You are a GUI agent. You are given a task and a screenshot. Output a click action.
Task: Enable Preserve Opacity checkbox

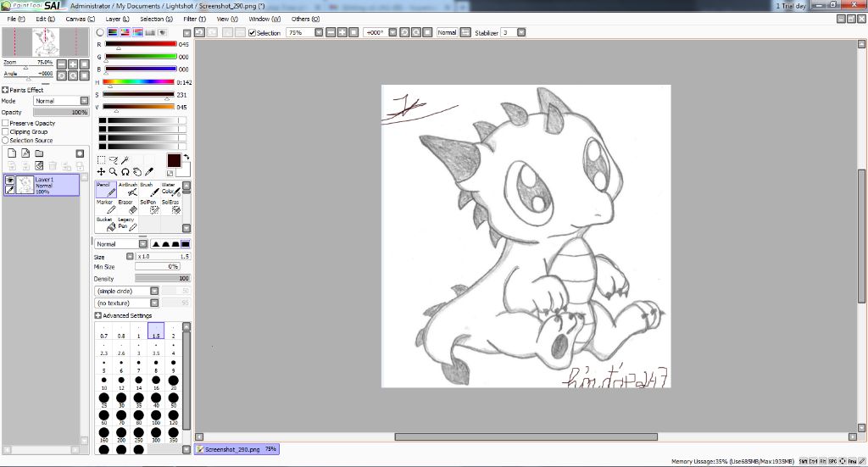[x=5, y=123]
